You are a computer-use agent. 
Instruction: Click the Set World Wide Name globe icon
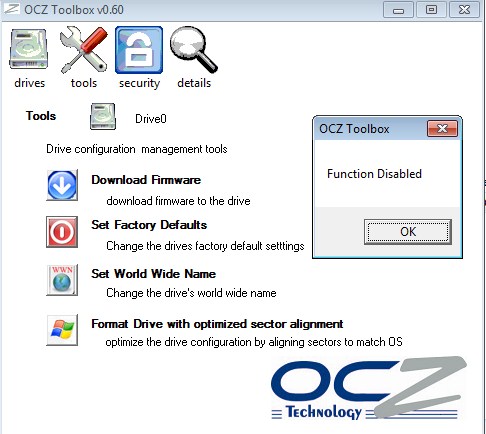pos(62,280)
